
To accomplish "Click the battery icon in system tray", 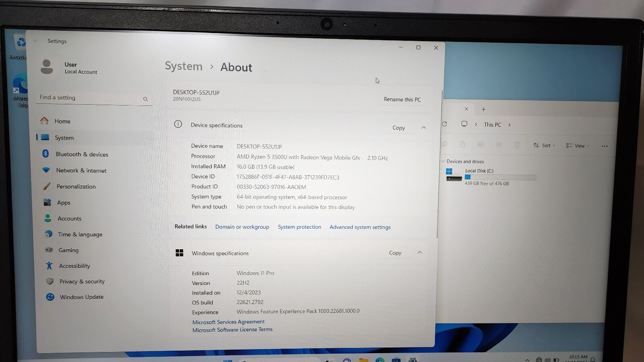I will pos(556,360).
